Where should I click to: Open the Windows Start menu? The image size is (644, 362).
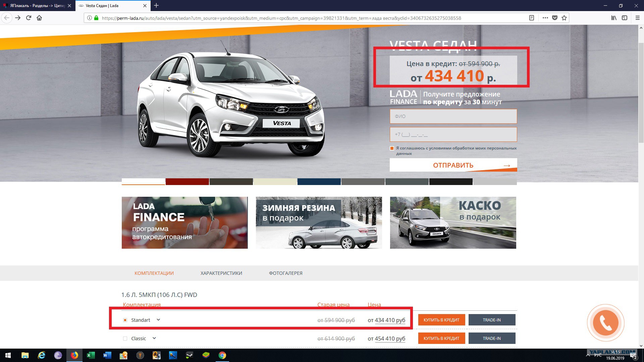[8, 355]
